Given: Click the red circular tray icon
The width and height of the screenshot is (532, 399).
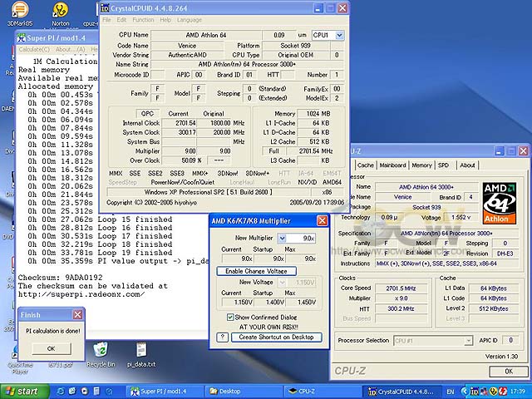Looking at the screenshot, I should (502, 392).
